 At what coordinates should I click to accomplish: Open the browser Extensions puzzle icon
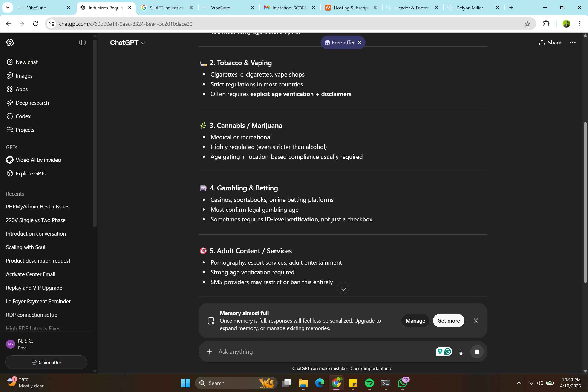[546, 24]
